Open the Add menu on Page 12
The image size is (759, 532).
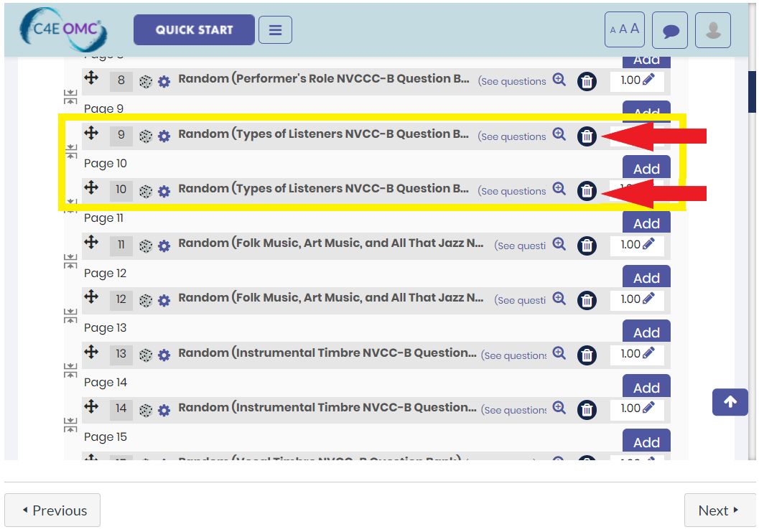tap(646, 277)
